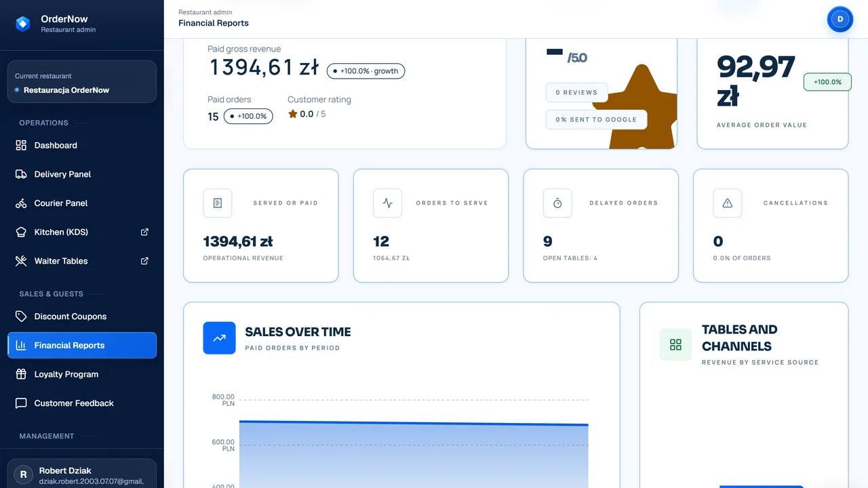This screenshot has height=488, width=868.
Task: Click the 92,97 zł average order value
Action: coord(755,81)
